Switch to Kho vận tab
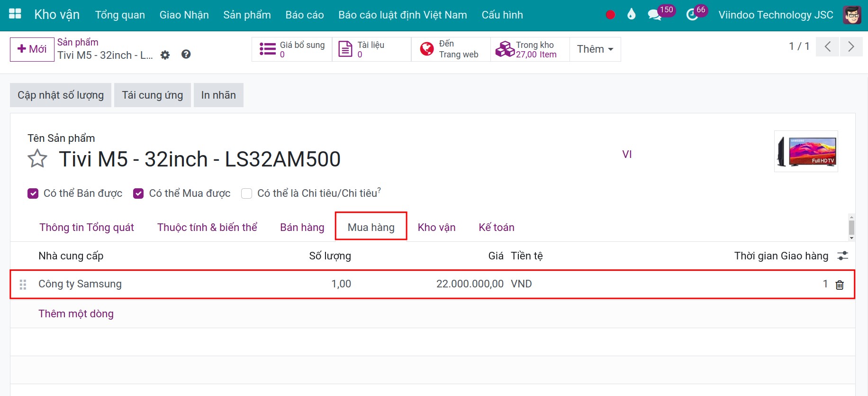Screen dimensions: 868x396 (x=436, y=227)
